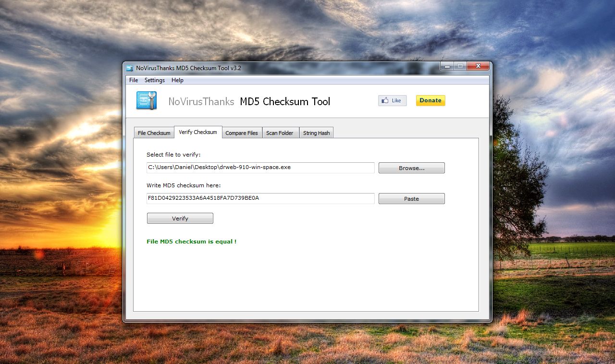Click the Paste button
Image resolution: width=615 pixels, height=364 pixels.
click(412, 199)
